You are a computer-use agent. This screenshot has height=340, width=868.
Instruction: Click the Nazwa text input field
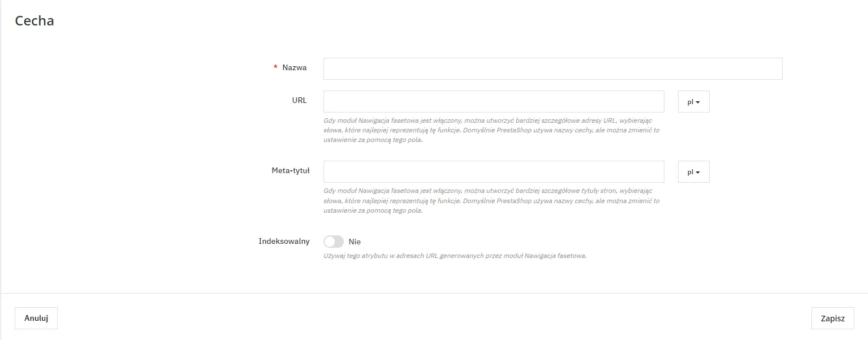[552, 68]
